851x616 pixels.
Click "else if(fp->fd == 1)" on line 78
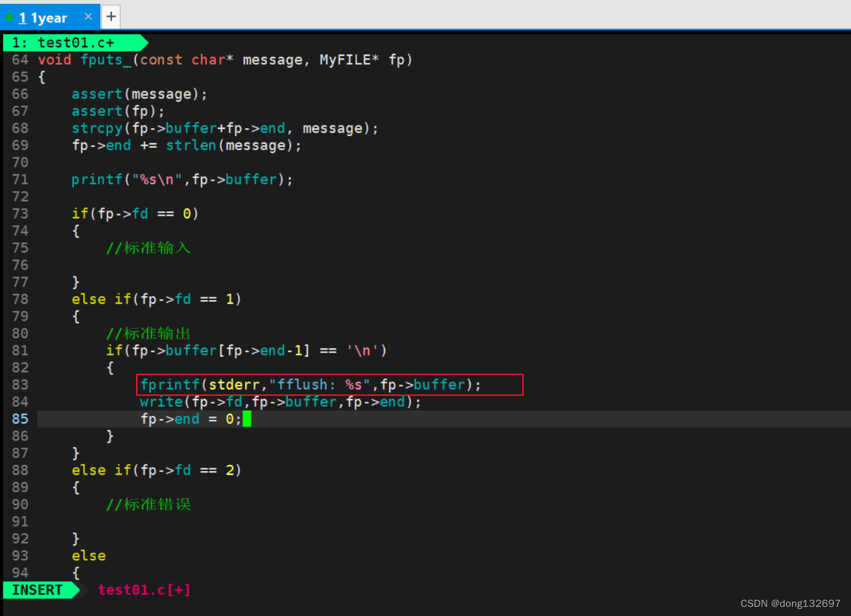coord(156,299)
